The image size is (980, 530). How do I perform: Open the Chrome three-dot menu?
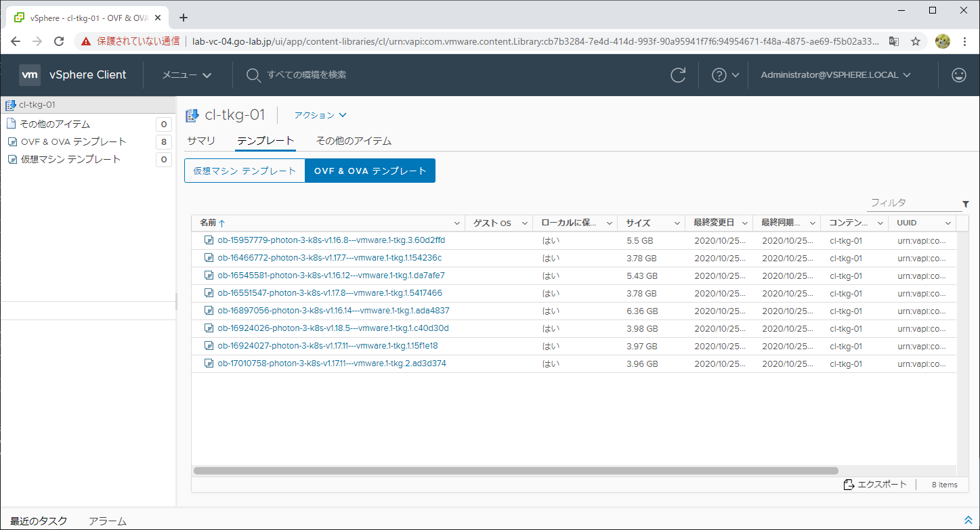[964, 41]
